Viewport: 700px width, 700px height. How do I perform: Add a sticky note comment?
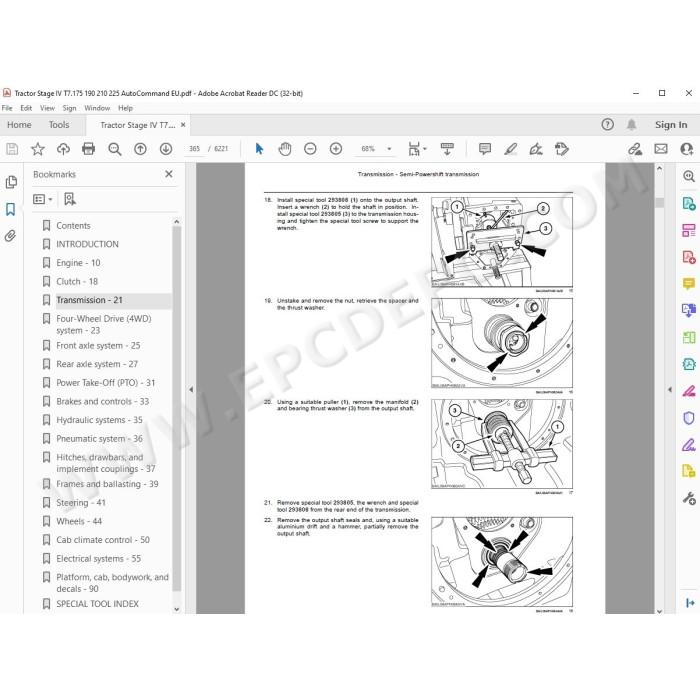tap(484, 149)
